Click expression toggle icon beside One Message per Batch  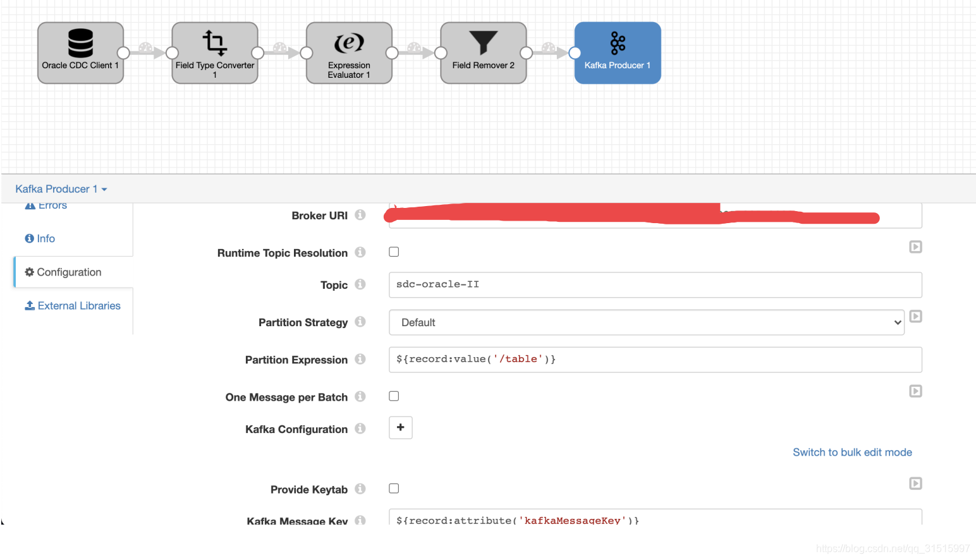(x=915, y=391)
